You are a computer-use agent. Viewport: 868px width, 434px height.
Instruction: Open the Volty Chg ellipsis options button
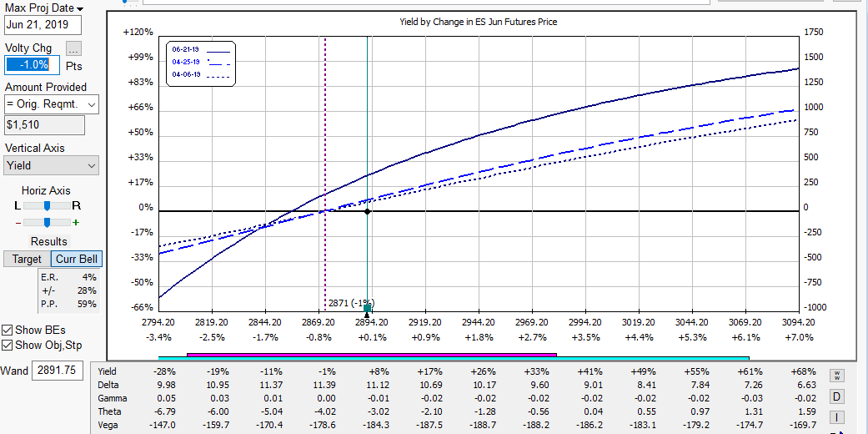73,48
